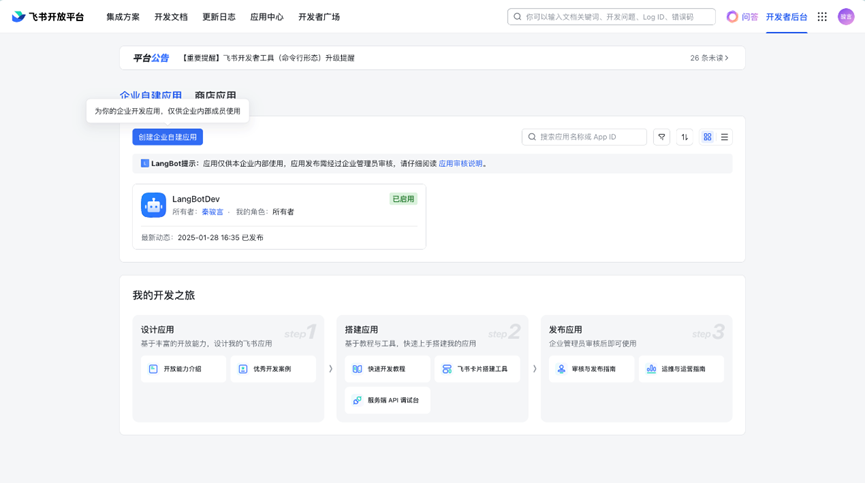Click the 运维与运营指南 icon
Screen dimensions: 865x483
[652, 369]
